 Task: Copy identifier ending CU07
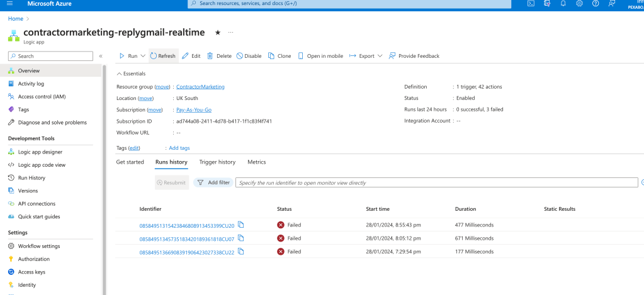(241, 238)
